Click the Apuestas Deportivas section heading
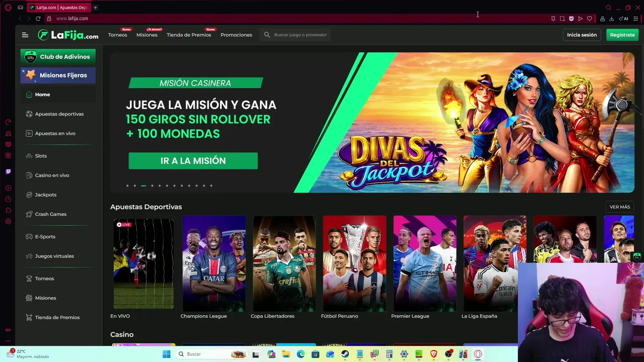Image resolution: width=644 pixels, height=362 pixels. pyautogui.click(x=146, y=207)
